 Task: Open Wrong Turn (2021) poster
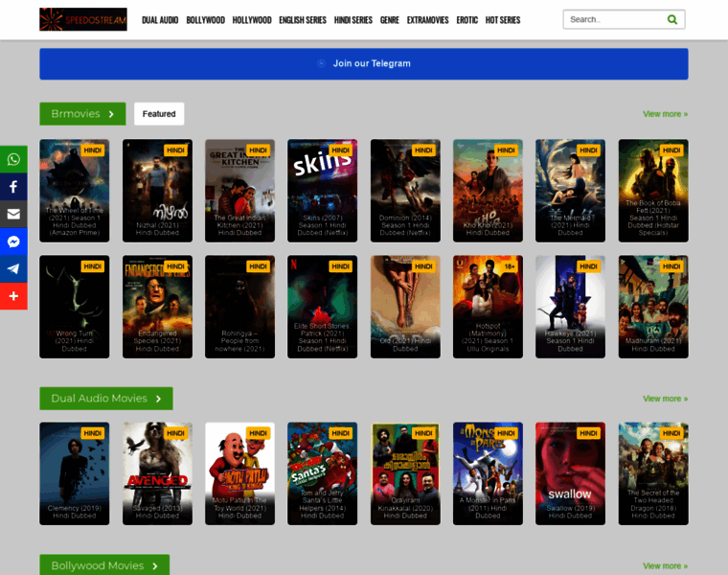tap(75, 307)
